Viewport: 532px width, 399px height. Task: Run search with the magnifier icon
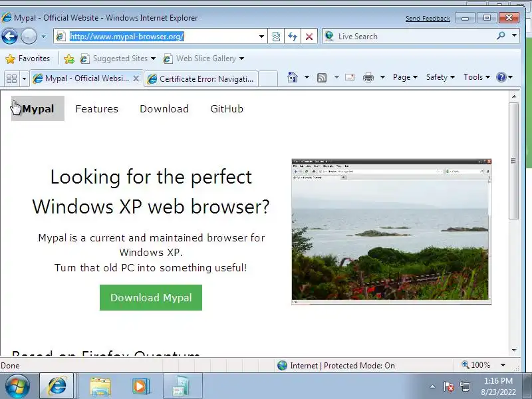(x=501, y=36)
